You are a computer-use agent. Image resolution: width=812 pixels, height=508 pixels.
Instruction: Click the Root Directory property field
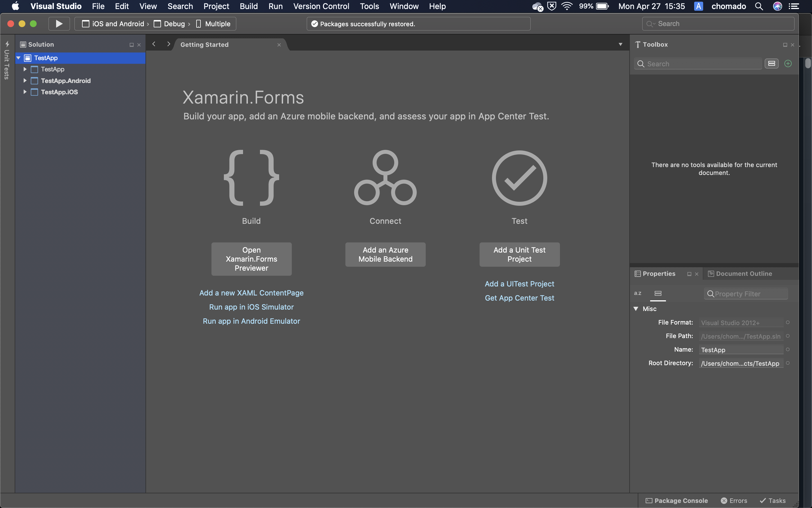coord(741,363)
